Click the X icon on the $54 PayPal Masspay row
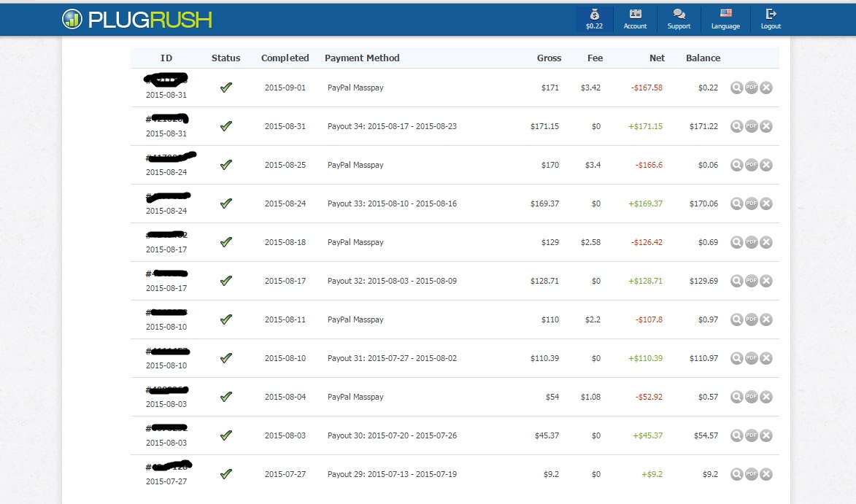This screenshot has width=856, height=504. click(x=766, y=397)
